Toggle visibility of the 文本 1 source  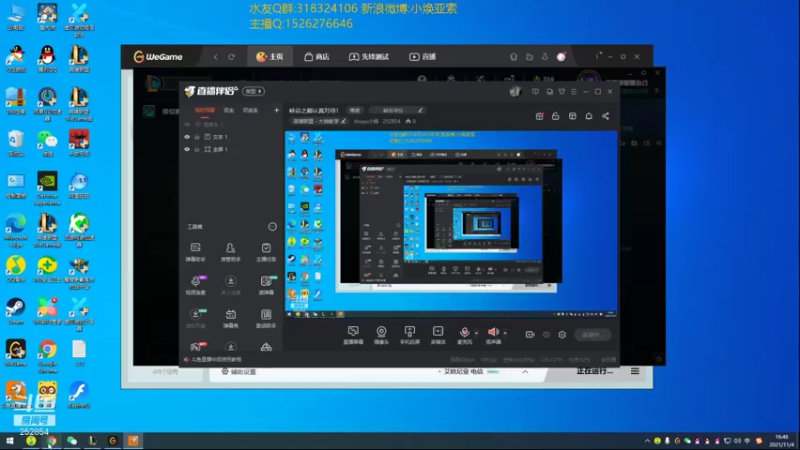click(187, 137)
